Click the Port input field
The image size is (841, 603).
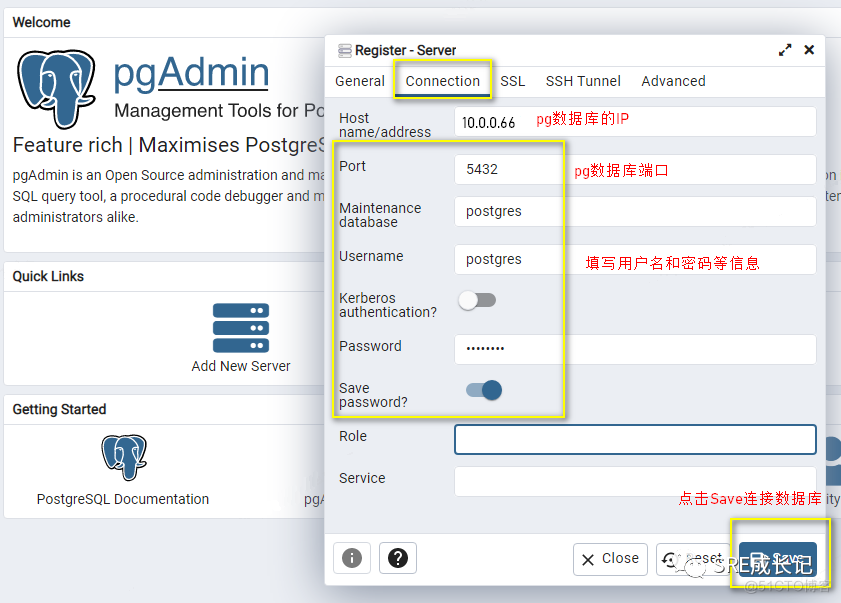[635, 170]
